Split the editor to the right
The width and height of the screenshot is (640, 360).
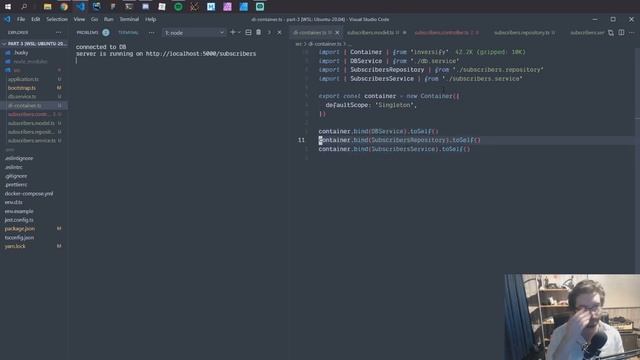click(x=621, y=33)
